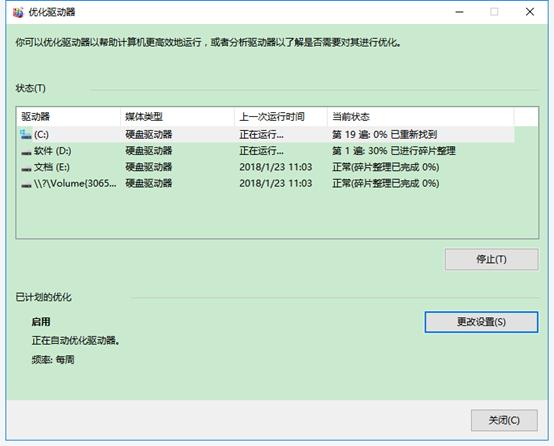Sort by 上一次运行时间 column header
This screenshot has height=446, width=554.
pyautogui.click(x=281, y=117)
